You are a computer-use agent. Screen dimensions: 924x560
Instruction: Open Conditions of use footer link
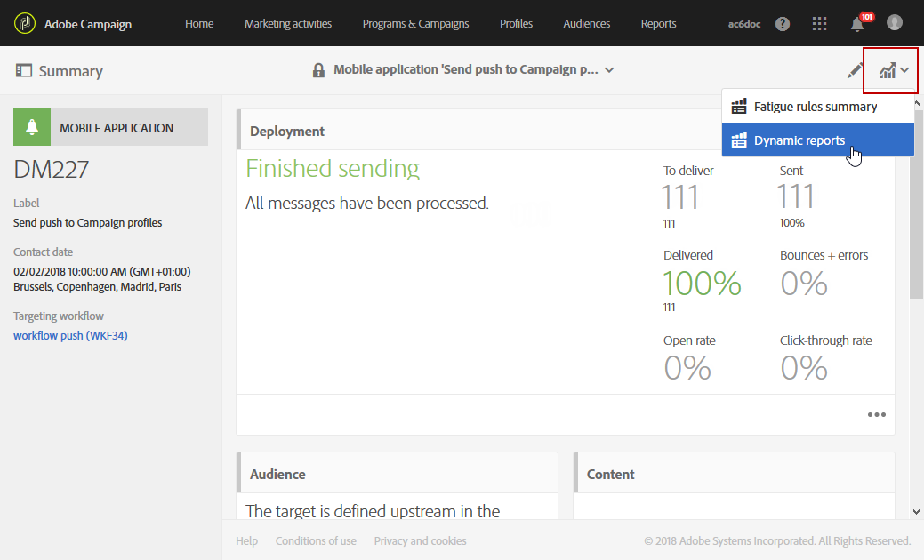tap(316, 540)
